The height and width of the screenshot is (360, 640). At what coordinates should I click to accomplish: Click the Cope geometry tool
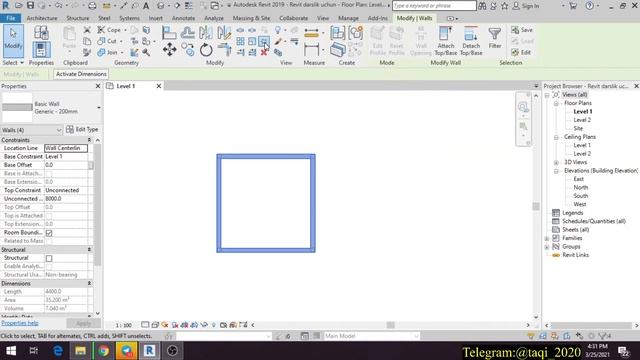pos(109,30)
